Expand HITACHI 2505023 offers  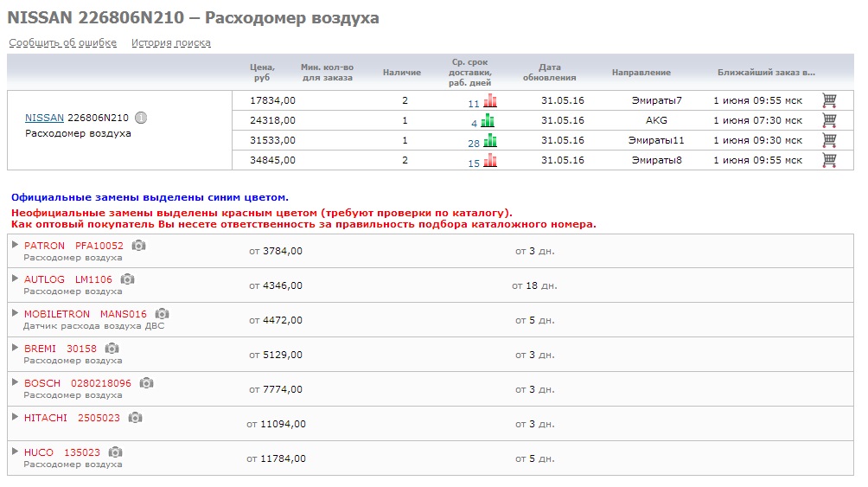15,417
